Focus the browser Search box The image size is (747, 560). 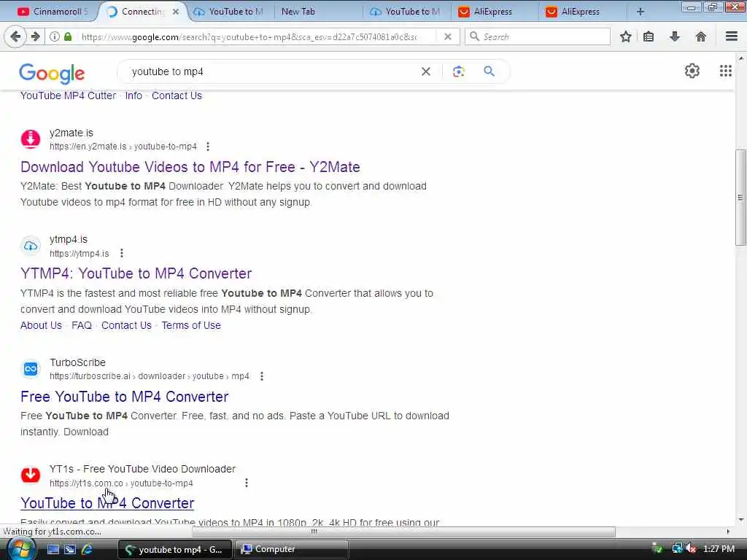[538, 36]
